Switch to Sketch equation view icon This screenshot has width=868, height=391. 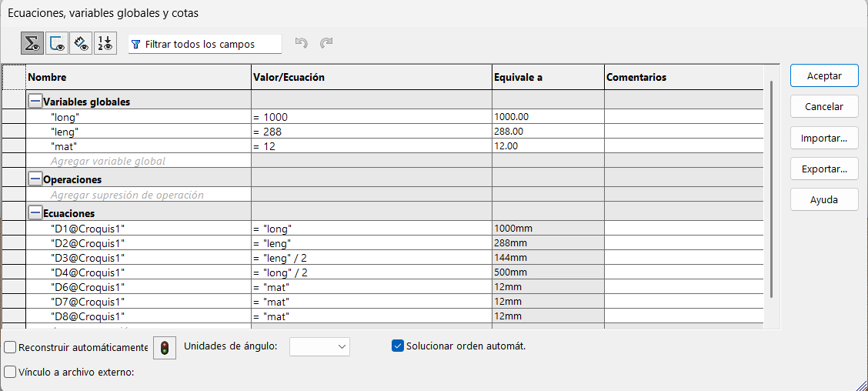click(x=57, y=45)
